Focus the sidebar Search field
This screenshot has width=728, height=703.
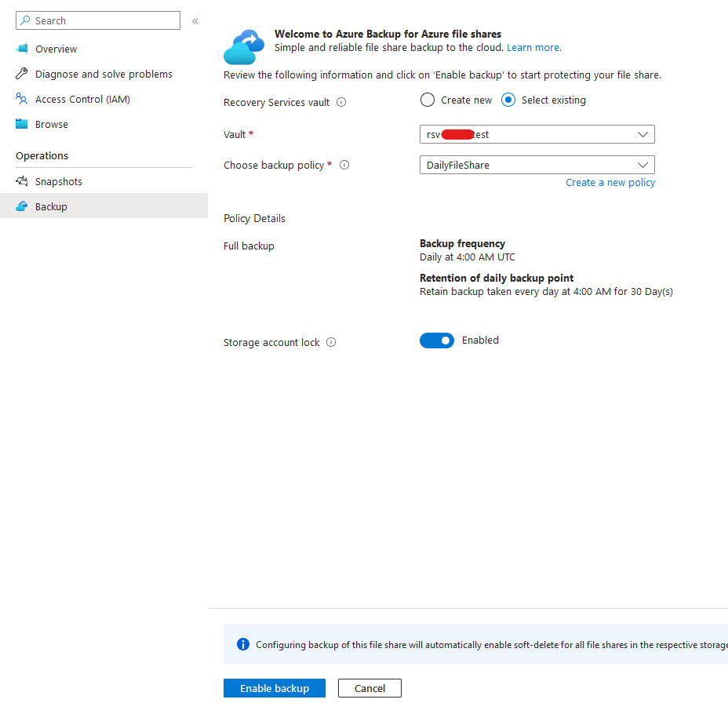point(102,20)
